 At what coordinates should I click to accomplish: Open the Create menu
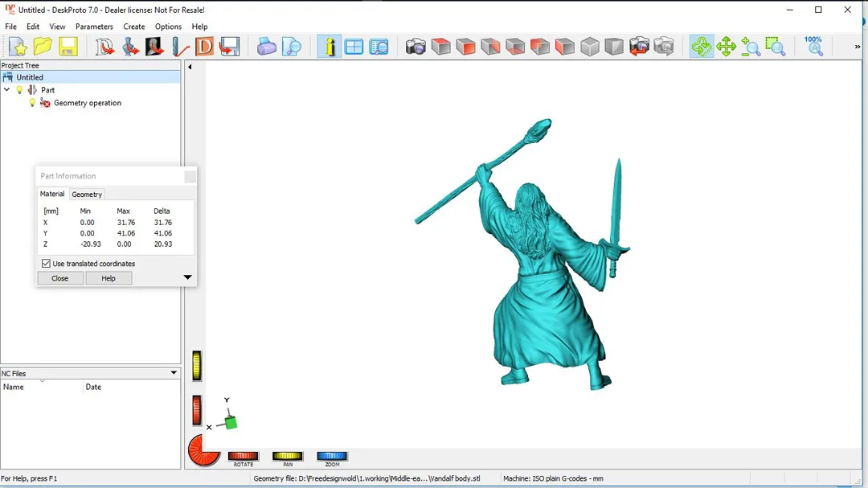coord(134,27)
